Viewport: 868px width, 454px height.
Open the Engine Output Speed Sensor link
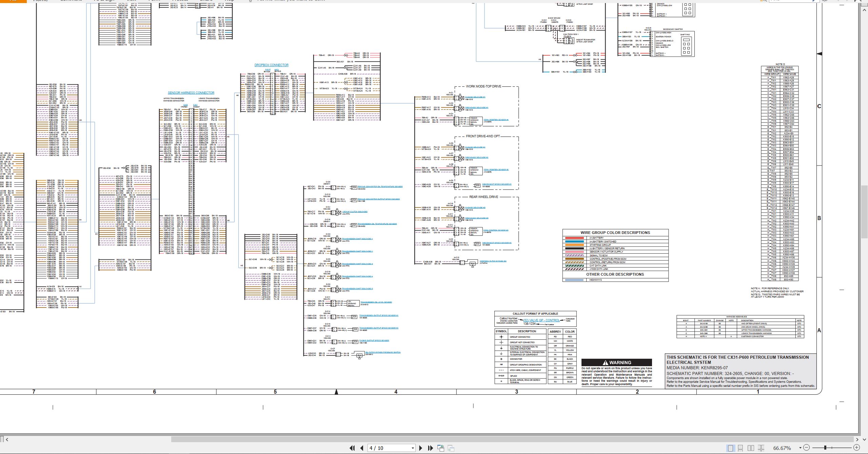pyautogui.click(x=374, y=340)
